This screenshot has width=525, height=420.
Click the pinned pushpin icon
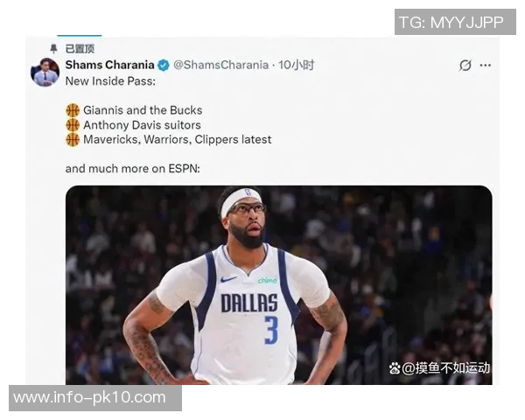(53, 49)
